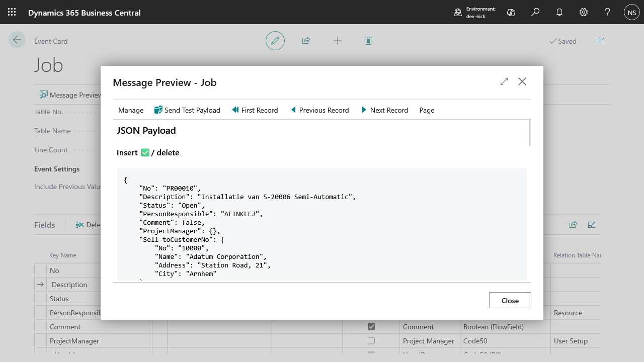Viewport: 644px width, 362px height.
Task: Open the app launcher waffle menu
Action: tap(12, 12)
